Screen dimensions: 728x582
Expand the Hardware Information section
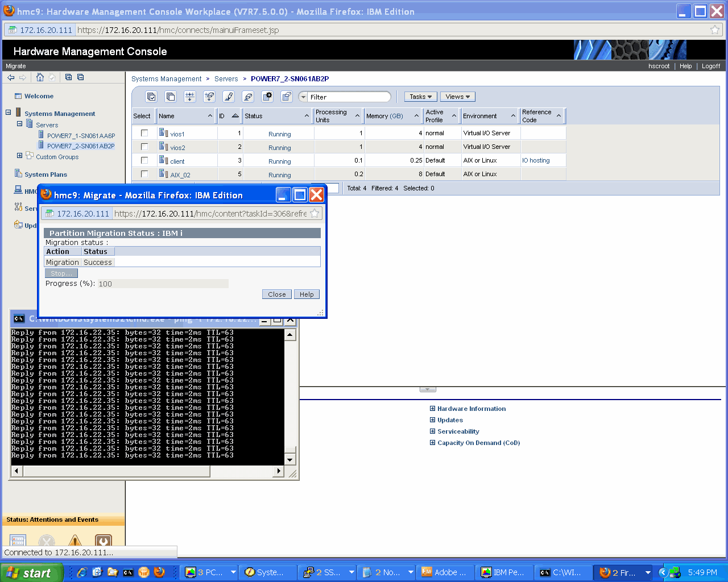click(432, 409)
